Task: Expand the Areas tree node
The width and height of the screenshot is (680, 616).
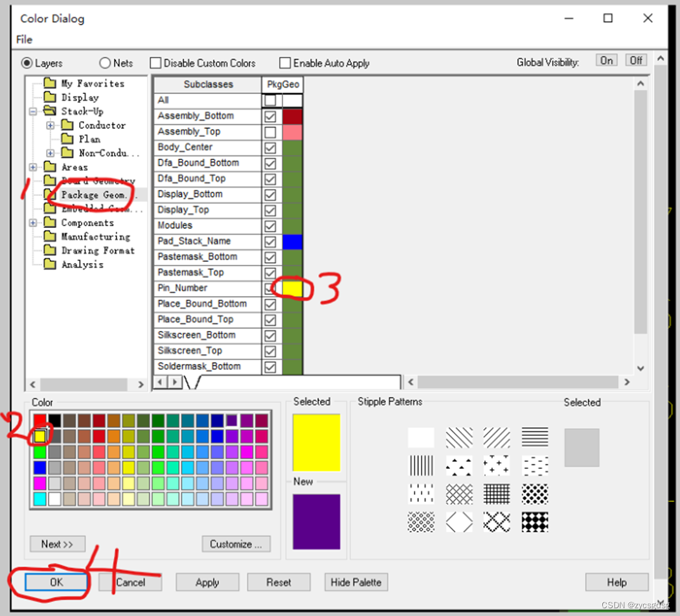Action: pyautogui.click(x=32, y=167)
